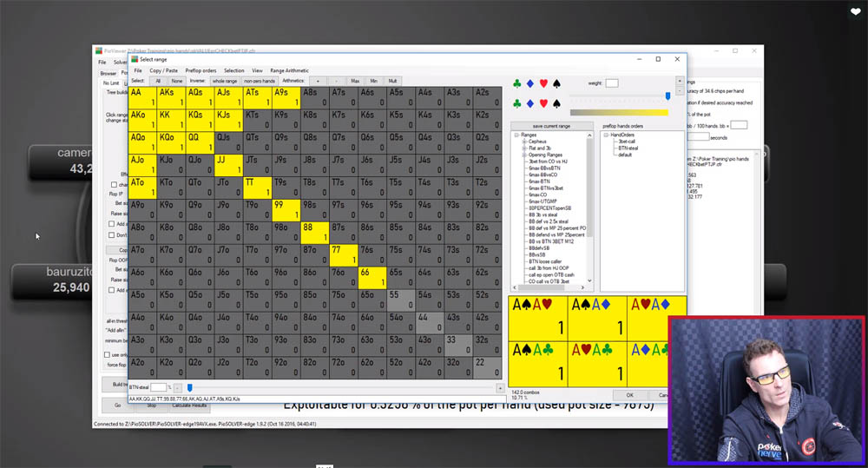The image size is (868, 468).
Task: Open the Copy / Paste menu
Action: coord(163,70)
